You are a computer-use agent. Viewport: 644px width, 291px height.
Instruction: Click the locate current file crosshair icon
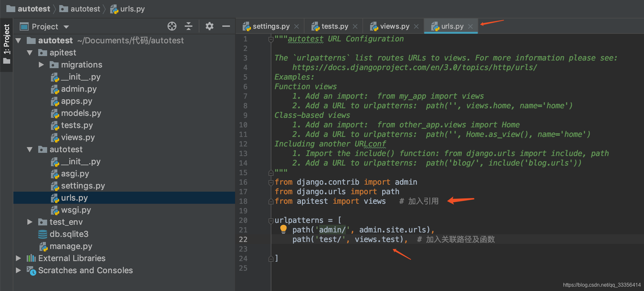(x=172, y=26)
